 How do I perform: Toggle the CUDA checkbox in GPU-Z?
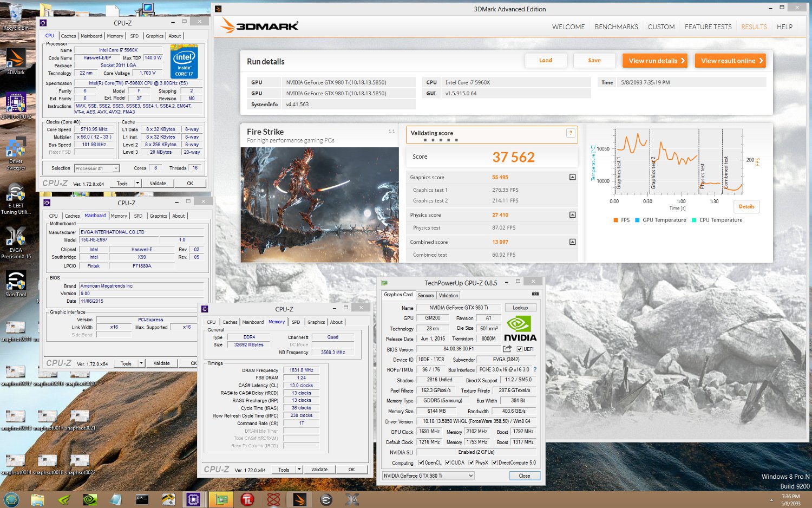click(x=448, y=463)
